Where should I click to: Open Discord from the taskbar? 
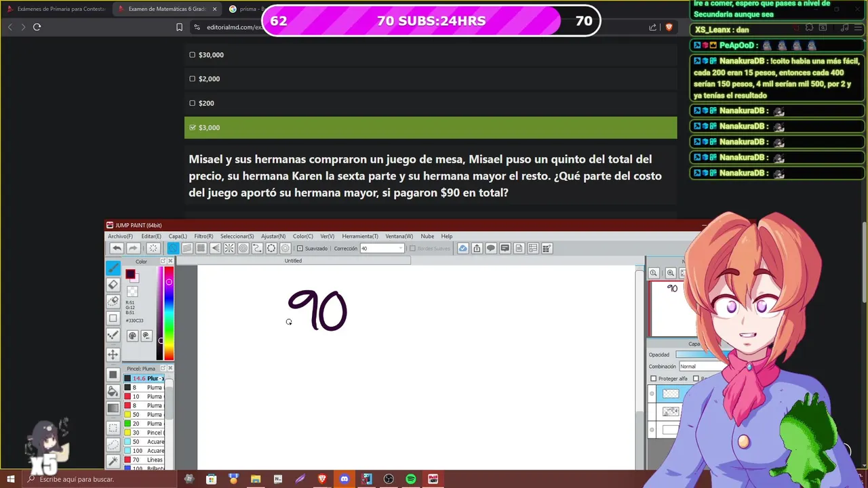tap(344, 479)
